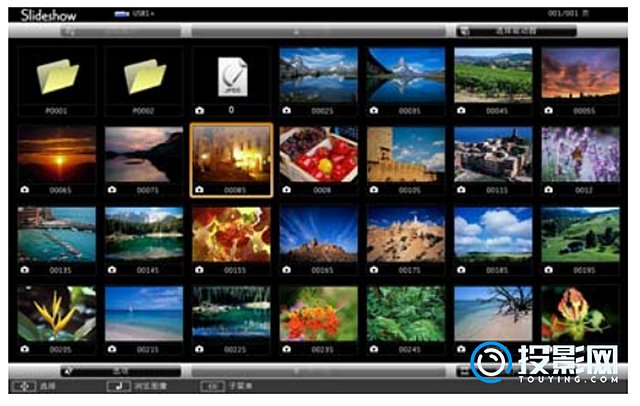Click the enter key icon beside 浏览图象
The height and width of the screenshot is (406, 640).
tap(113, 385)
